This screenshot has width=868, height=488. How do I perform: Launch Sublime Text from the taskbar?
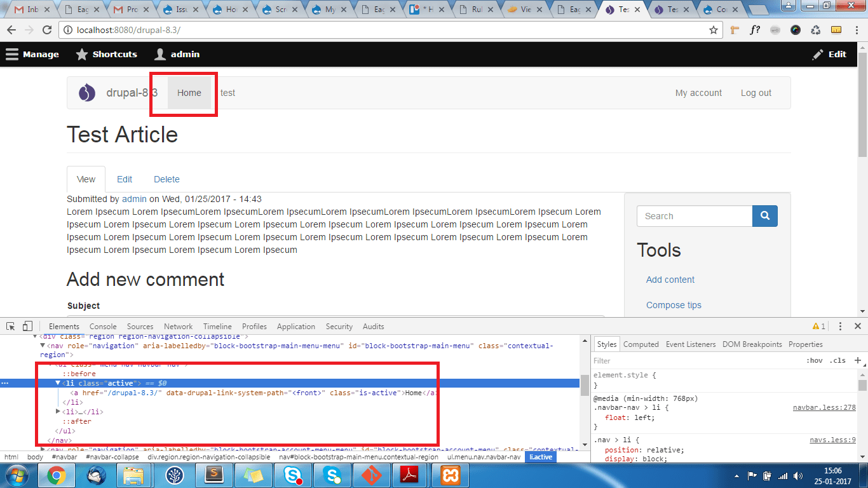tap(215, 475)
